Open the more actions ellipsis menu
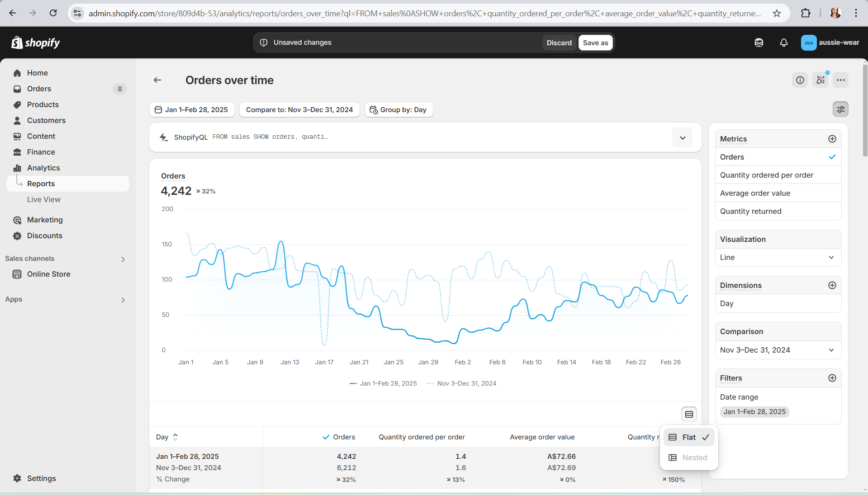This screenshot has width=868, height=495. point(840,80)
